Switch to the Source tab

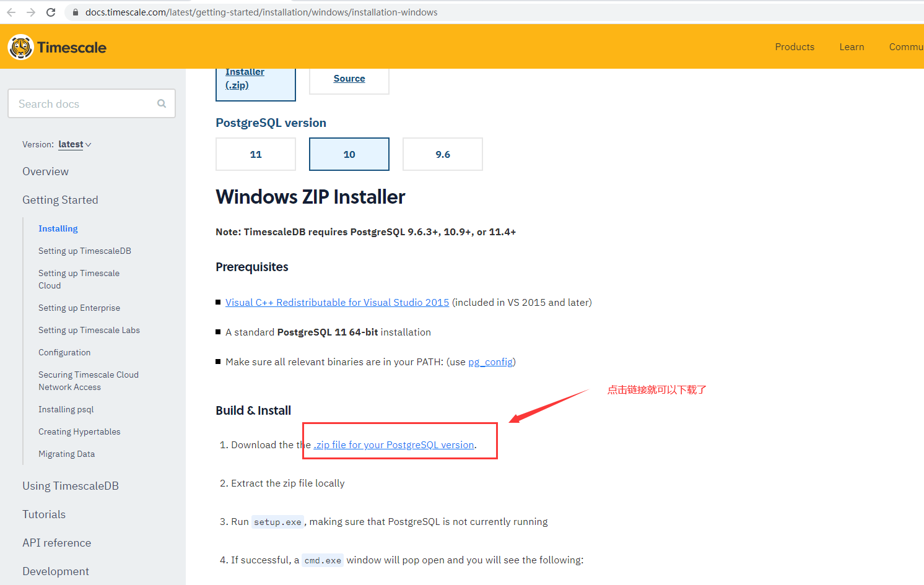click(349, 78)
